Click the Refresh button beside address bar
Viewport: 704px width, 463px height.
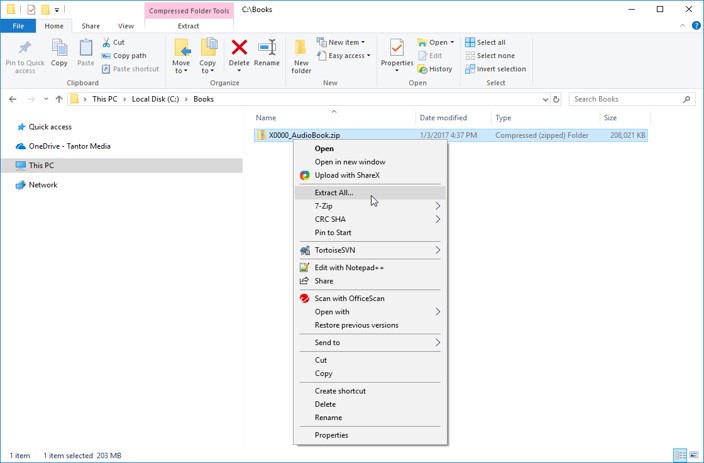(x=556, y=99)
